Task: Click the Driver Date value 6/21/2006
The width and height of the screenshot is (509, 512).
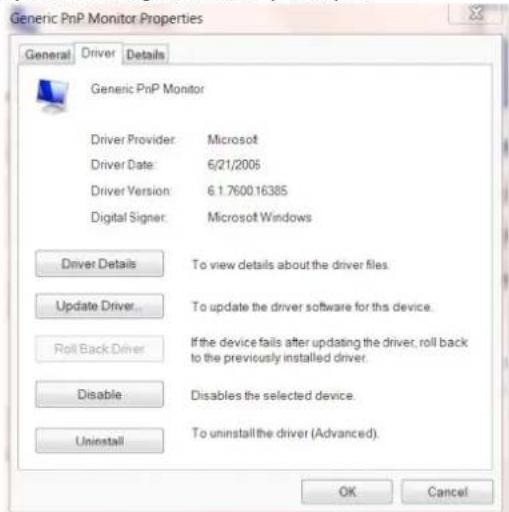Action: [234, 165]
